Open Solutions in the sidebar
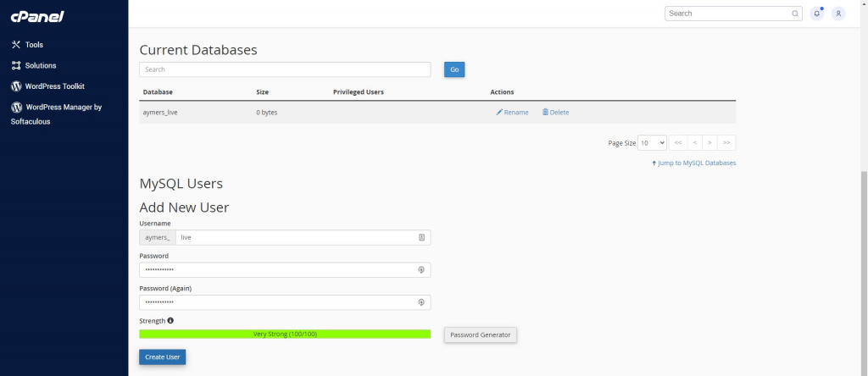 (40, 65)
